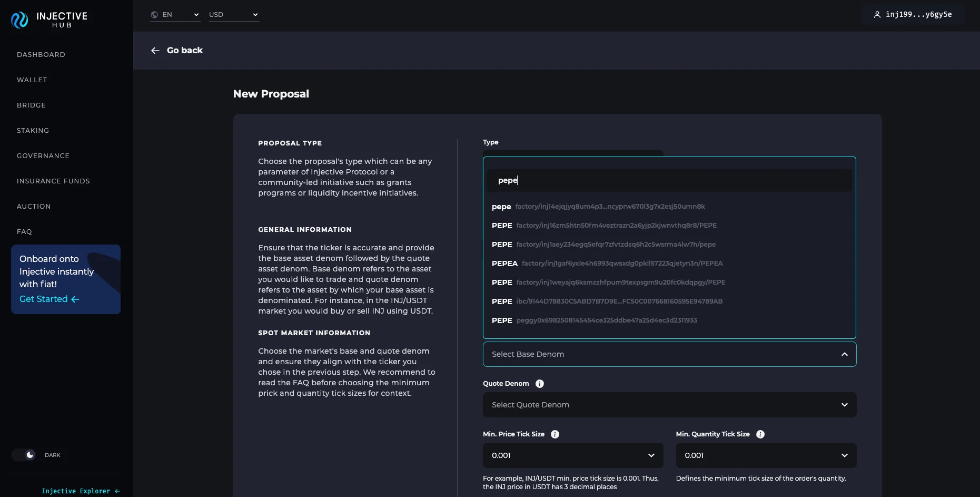Open the USD currency dropdown
Screen dimensions: 980x497
(x=234, y=15)
